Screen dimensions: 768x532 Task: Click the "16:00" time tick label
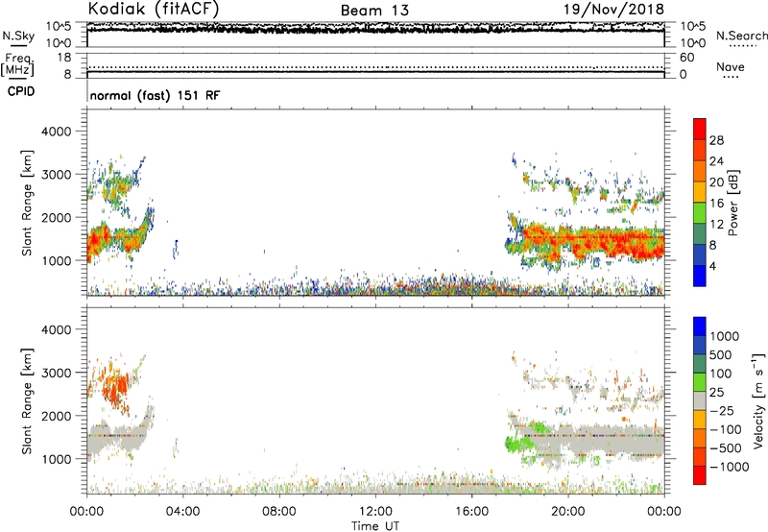[x=471, y=512]
